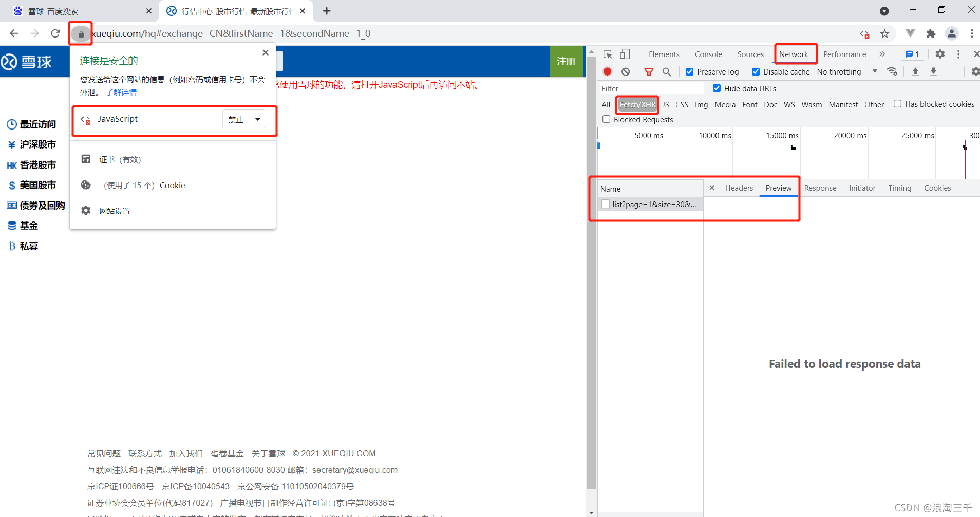Open the Response tab
This screenshot has height=517, width=980.
pos(820,188)
